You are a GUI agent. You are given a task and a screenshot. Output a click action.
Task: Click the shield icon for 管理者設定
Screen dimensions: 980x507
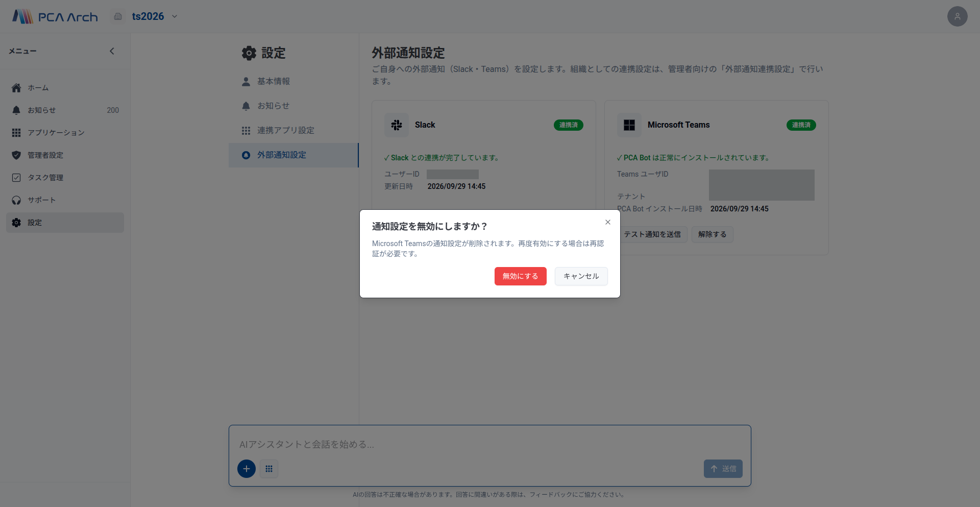click(x=16, y=155)
